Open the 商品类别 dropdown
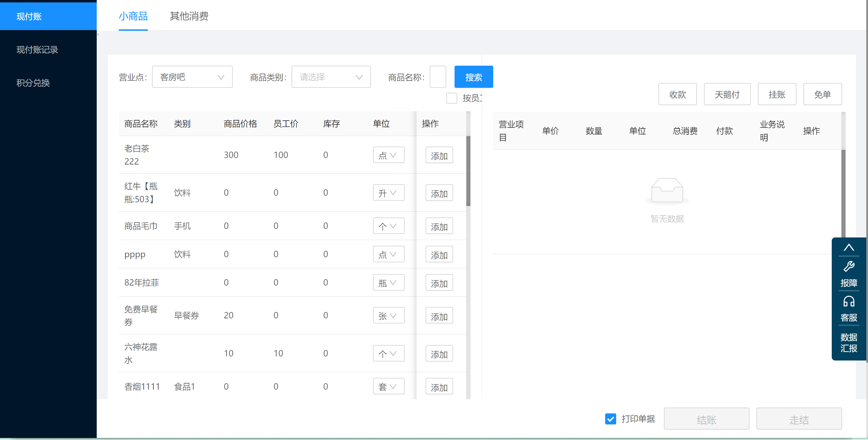This screenshot has height=440, width=868. click(x=331, y=77)
